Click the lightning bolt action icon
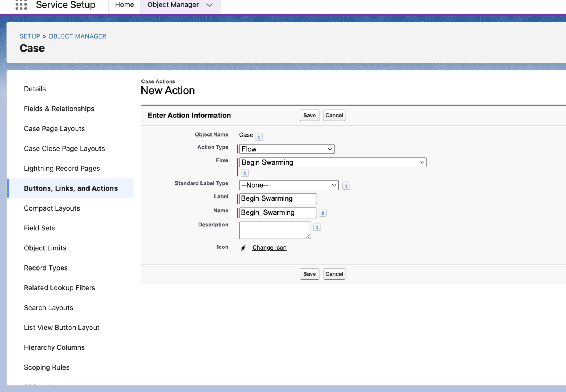The width and height of the screenshot is (566, 392). 243,248
